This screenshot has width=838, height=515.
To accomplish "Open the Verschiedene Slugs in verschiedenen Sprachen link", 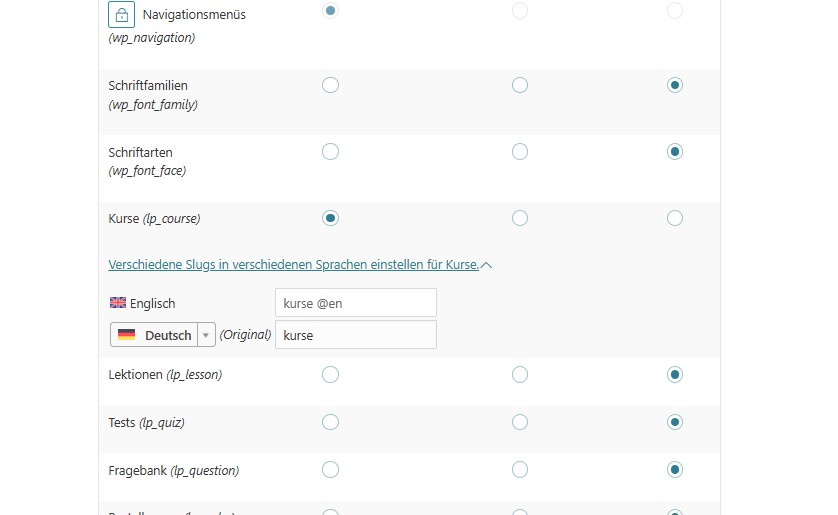I will coord(293,265).
